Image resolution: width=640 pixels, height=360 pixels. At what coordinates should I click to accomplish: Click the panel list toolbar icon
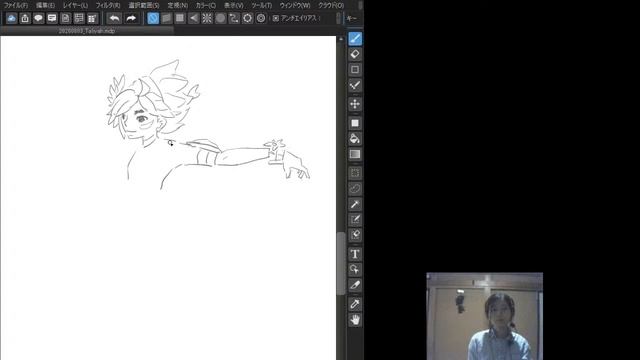79,18
